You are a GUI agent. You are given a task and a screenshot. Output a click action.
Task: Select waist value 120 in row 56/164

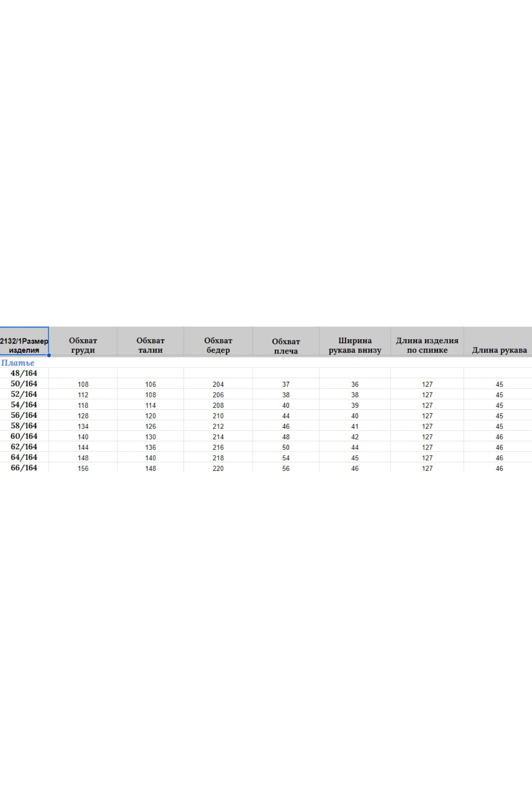150,416
